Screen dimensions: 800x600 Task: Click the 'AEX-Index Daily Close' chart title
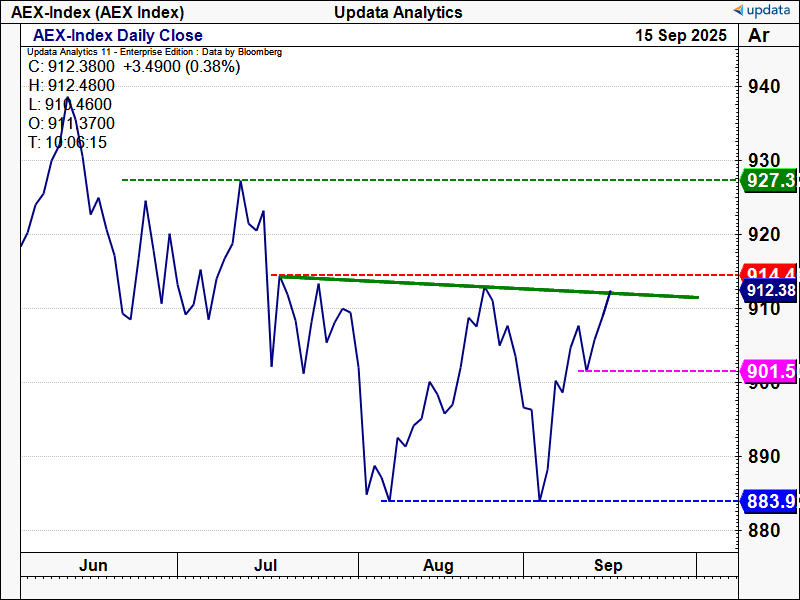(x=118, y=35)
